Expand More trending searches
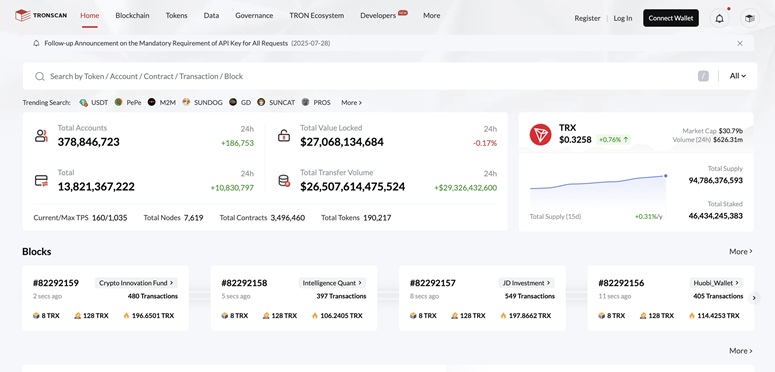The height and width of the screenshot is (372, 775). tap(351, 102)
